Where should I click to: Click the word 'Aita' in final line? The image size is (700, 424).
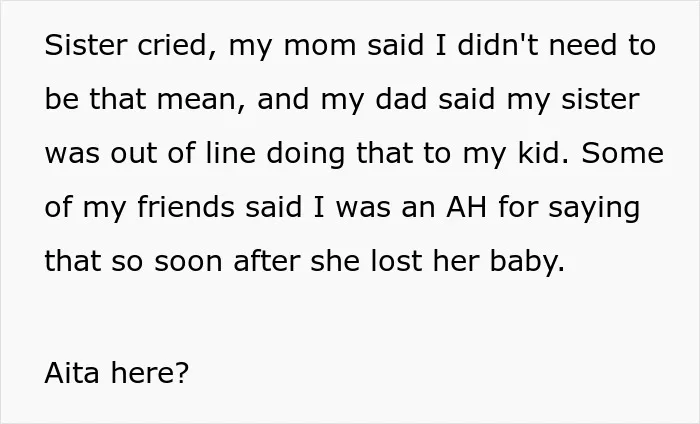point(72,373)
